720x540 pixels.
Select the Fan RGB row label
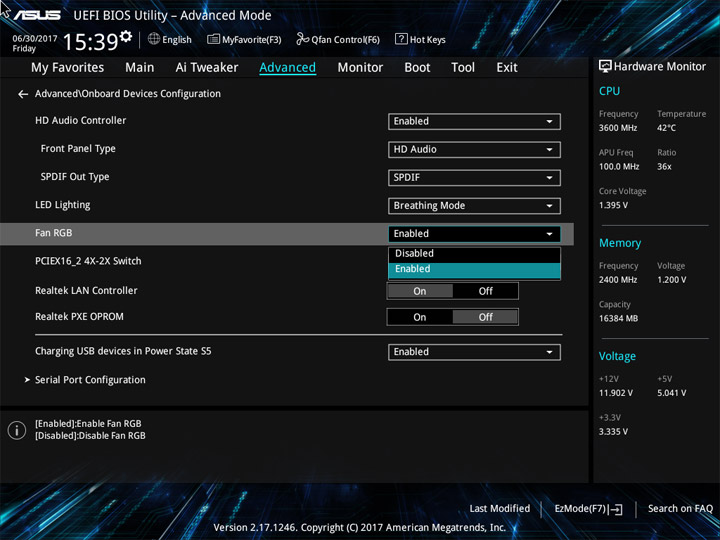coord(53,233)
